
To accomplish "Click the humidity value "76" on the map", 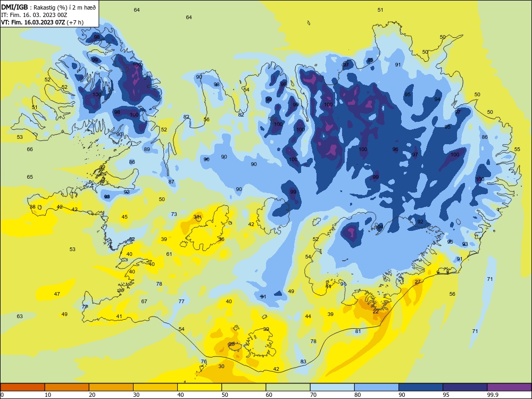I will [204, 361].
